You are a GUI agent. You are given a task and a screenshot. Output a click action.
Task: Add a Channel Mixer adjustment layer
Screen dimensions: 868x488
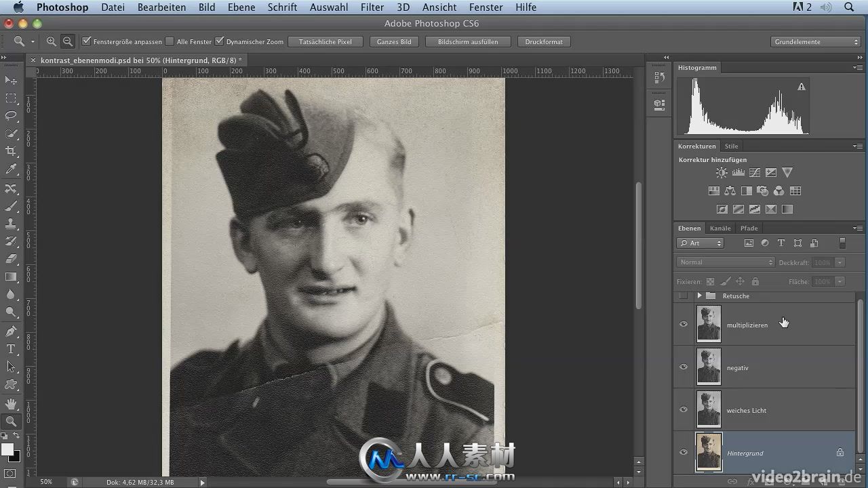778,191
